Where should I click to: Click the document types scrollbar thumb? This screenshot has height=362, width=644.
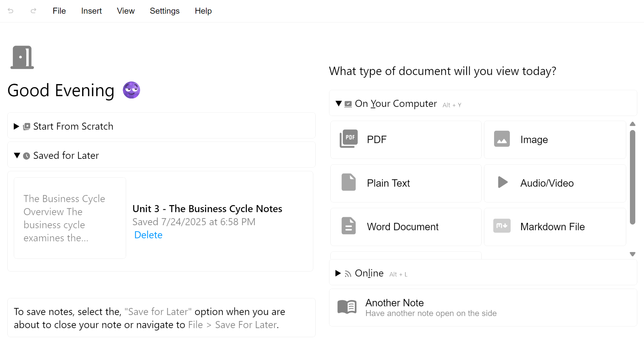(x=632, y=177)
